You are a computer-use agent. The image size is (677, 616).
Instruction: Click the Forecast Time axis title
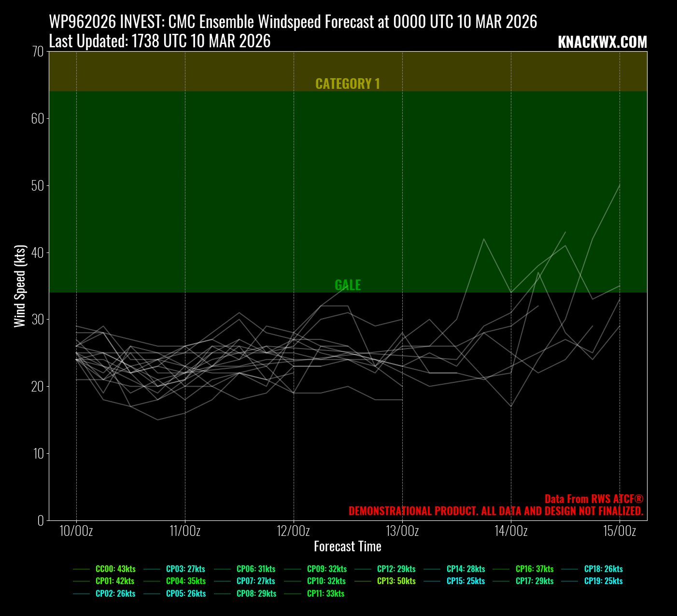point(348,546)
